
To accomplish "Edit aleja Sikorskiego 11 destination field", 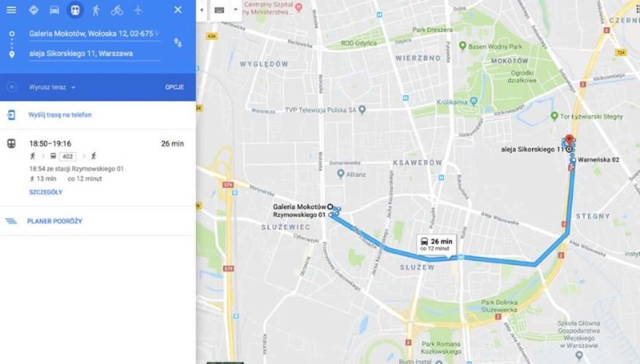I will pos(94,54).
